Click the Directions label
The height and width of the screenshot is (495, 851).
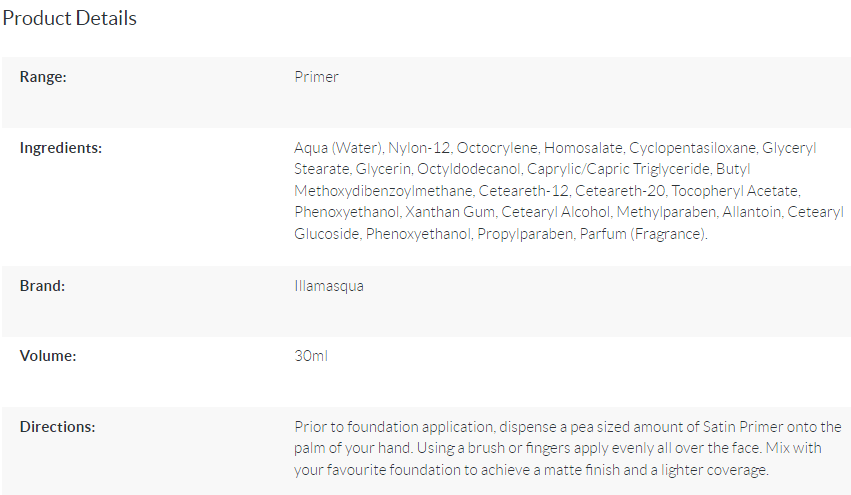pos(57,427)
